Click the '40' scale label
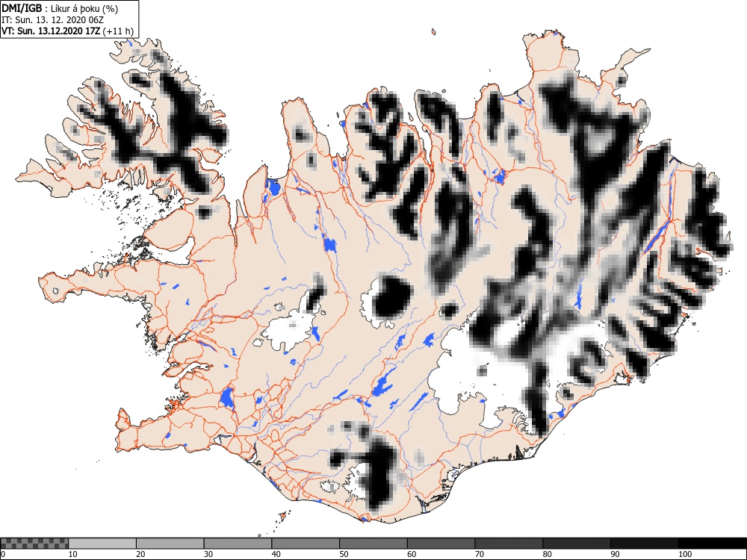Viewport: 747px width, 560px height. (276, 554)
